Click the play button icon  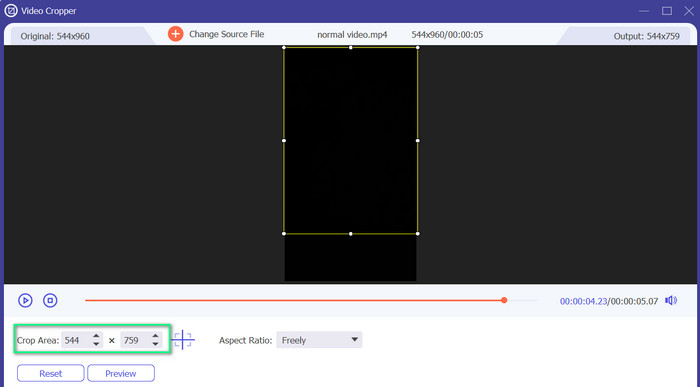[x=25, y=300]
